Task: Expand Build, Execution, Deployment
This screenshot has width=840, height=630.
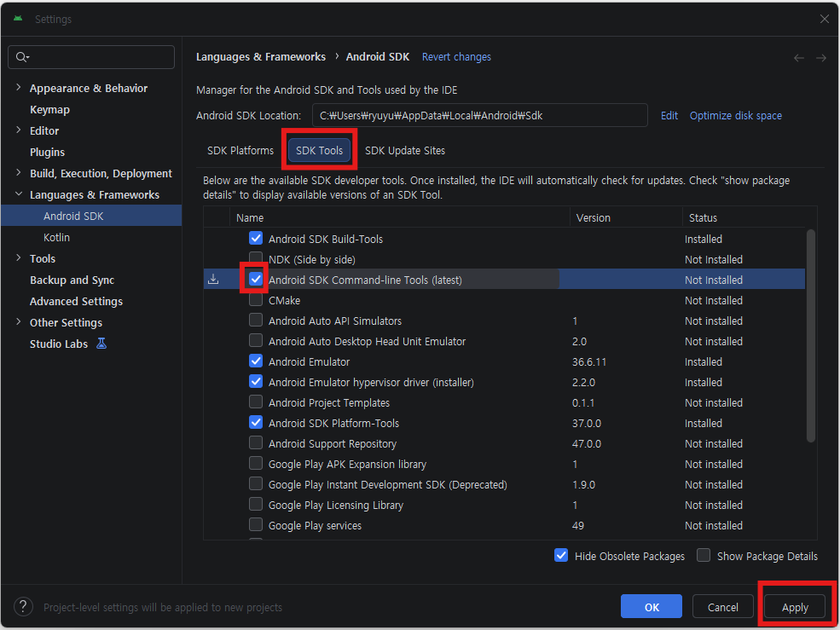Action: click(19, 172)
